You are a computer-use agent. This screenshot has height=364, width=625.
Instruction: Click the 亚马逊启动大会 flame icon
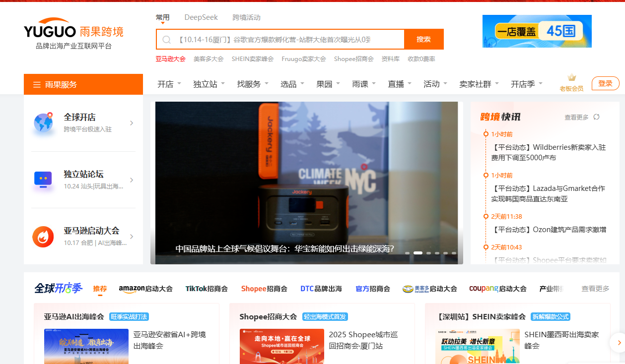pos(43,237)
